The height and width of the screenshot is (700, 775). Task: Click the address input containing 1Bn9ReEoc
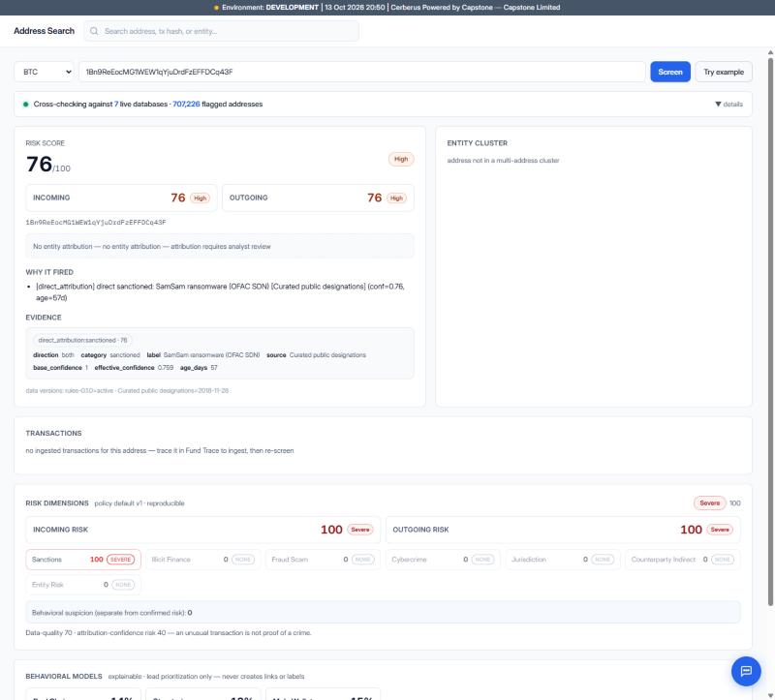click(361, 72)
